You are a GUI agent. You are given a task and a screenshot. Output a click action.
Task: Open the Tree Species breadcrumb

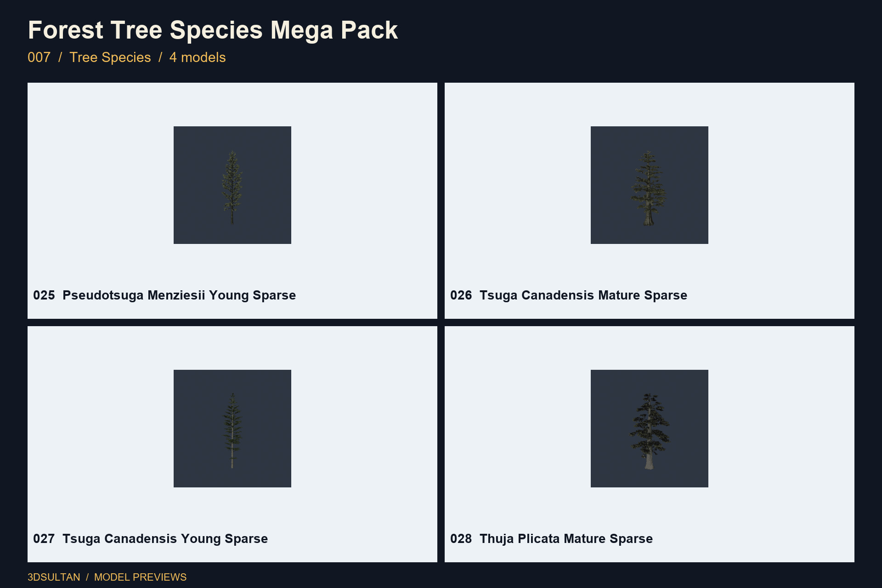pos(110,57)
